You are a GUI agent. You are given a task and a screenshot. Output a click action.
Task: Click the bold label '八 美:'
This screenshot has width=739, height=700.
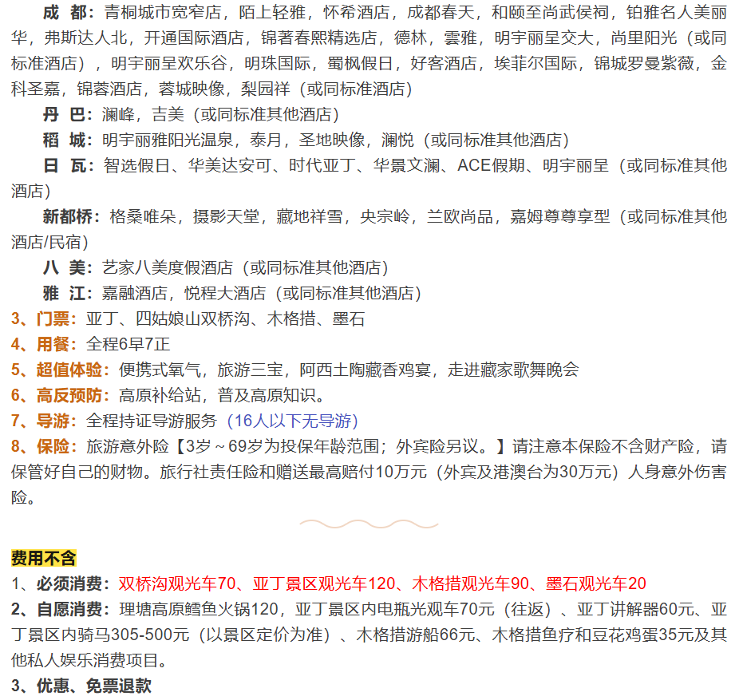[68, 267]
